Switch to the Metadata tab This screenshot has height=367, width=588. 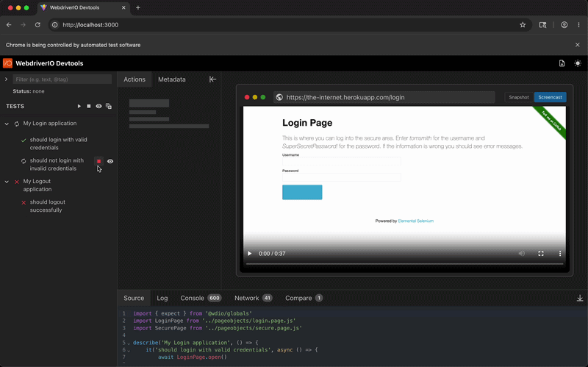click(172, 79)
